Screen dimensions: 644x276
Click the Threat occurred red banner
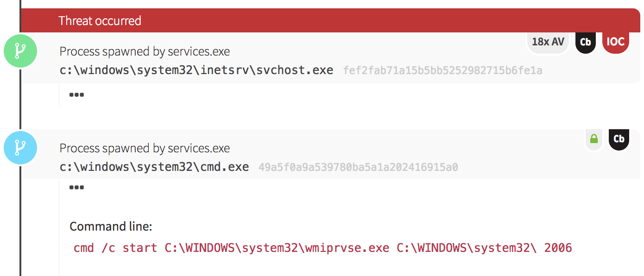[324, 21]
